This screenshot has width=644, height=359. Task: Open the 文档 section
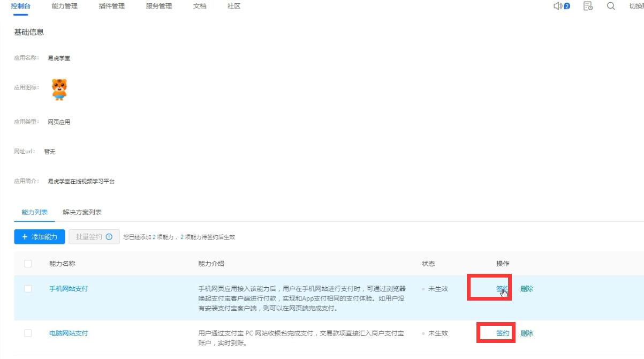(x=199, y=6)
